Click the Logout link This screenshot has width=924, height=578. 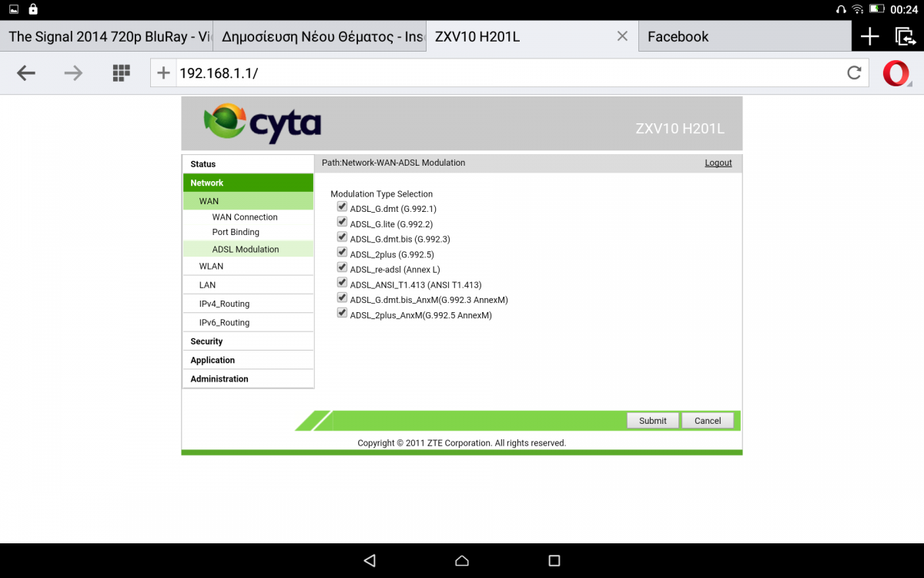[718, 163]
